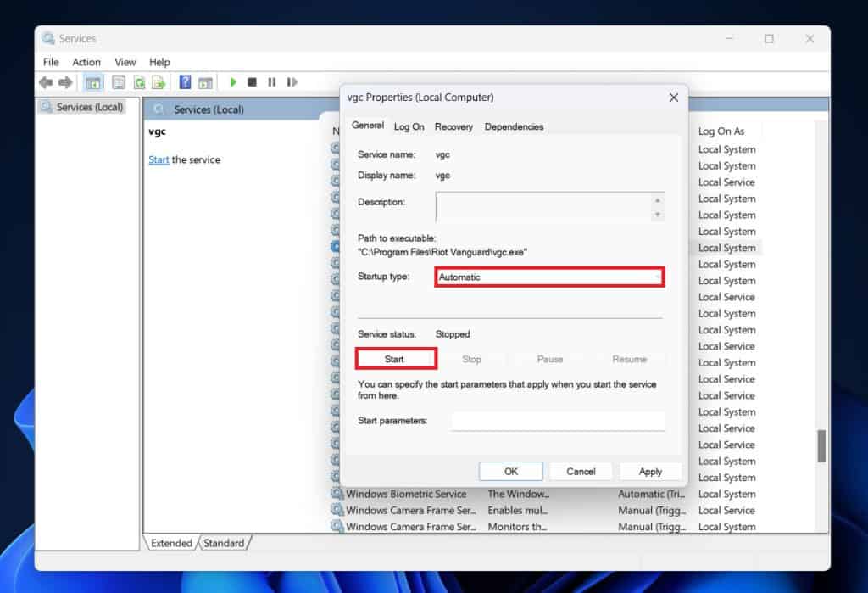Click the Start button to run vgc

pos(395,358)
